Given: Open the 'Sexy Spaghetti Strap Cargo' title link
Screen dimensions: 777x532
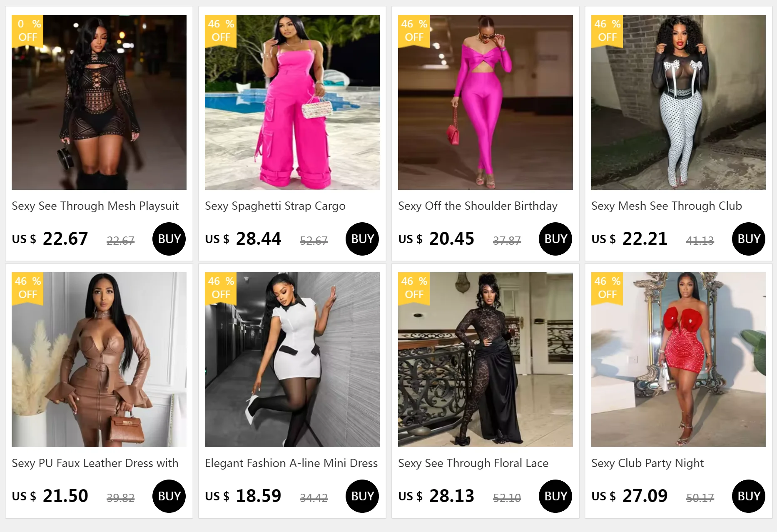Looking at the screenshot, I should coord(275,206).
